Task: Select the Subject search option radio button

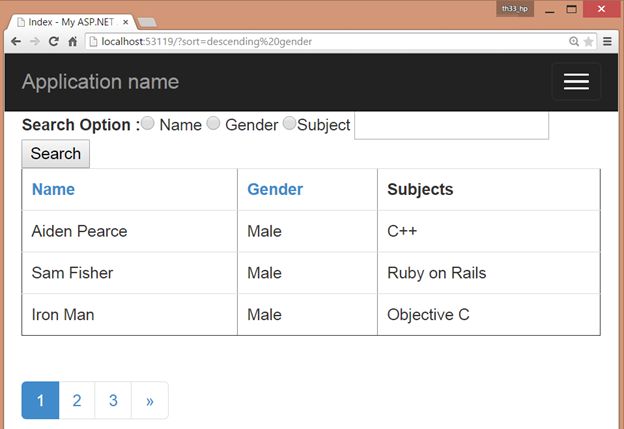Action: tap(290, 124)
